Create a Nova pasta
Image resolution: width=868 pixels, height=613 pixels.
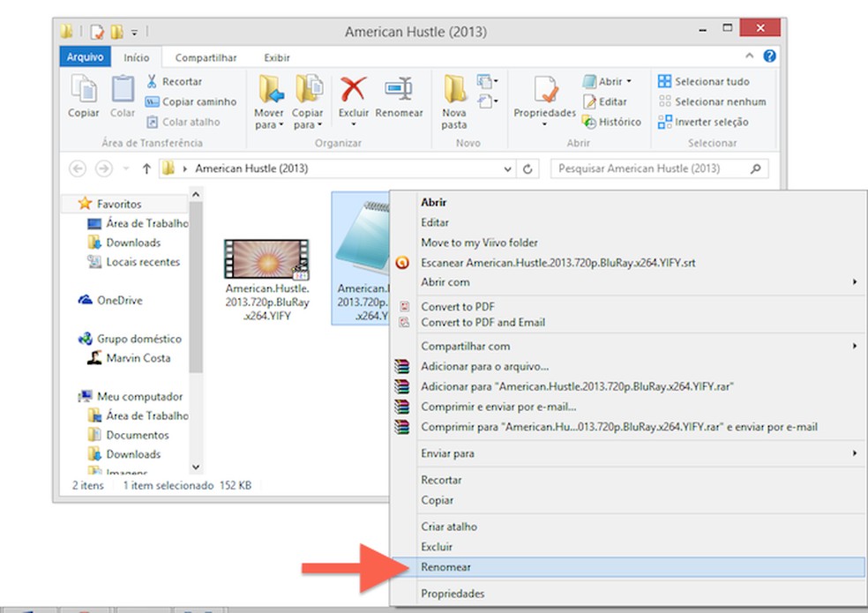point(454,102)
